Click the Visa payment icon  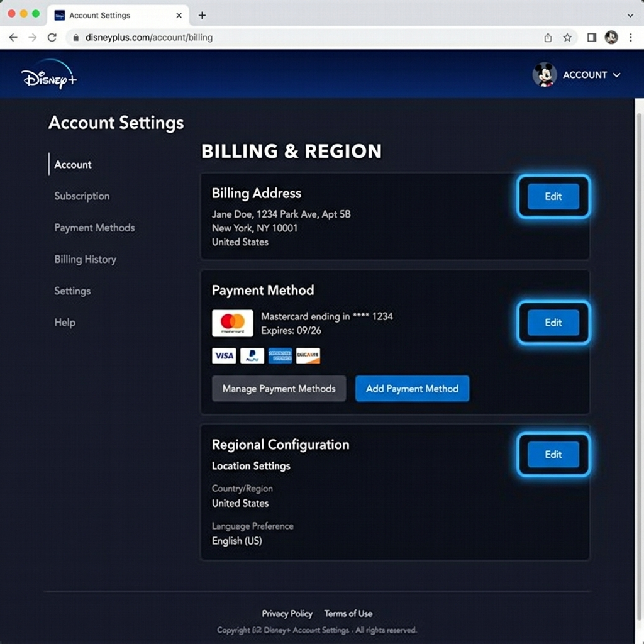tap(224, 356)
